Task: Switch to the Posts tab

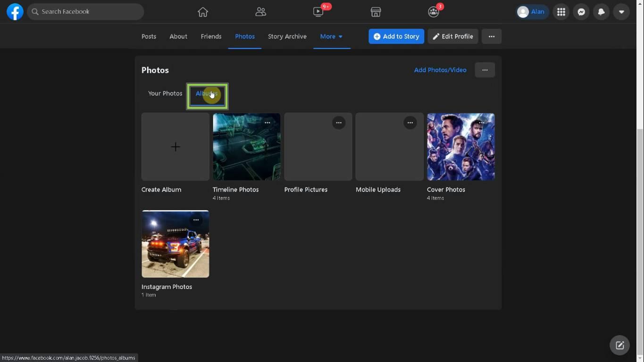Action: tap(149, 36)
